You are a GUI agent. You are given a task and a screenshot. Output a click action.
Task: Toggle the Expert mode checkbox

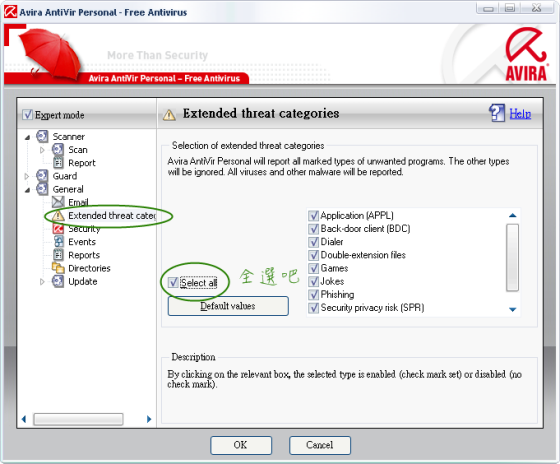(28, 115)
